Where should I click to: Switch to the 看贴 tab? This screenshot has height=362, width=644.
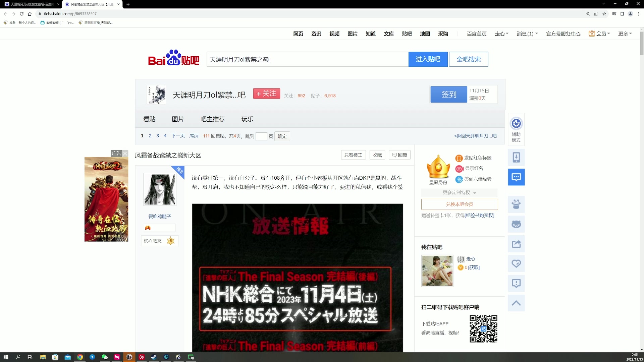[x=149, y=119]
